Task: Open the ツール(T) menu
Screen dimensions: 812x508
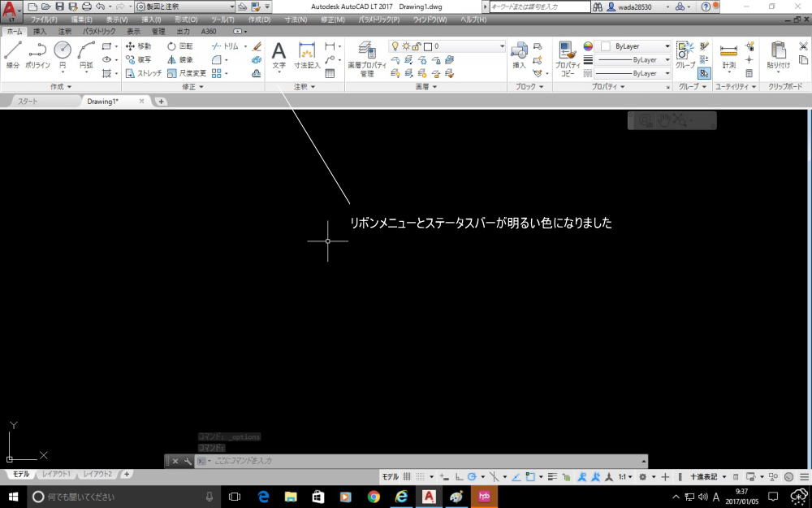Action: click(x=222, y=20)
